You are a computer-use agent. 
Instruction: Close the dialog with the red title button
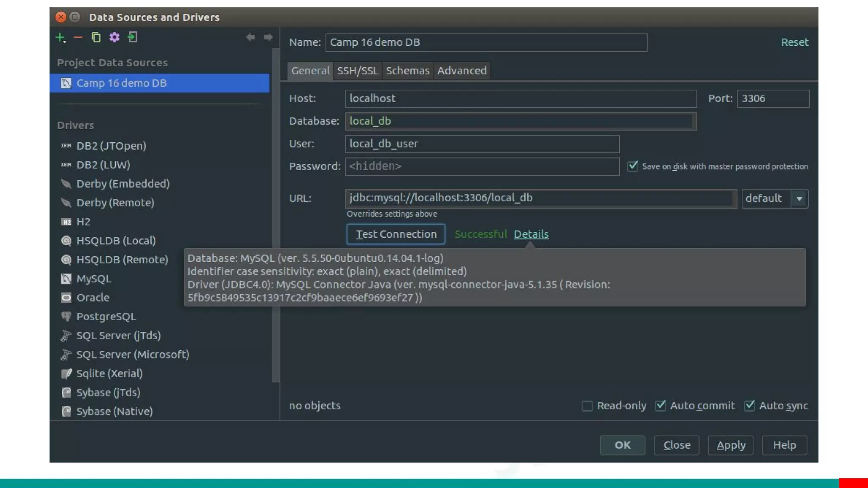click(x=61, y=17)
